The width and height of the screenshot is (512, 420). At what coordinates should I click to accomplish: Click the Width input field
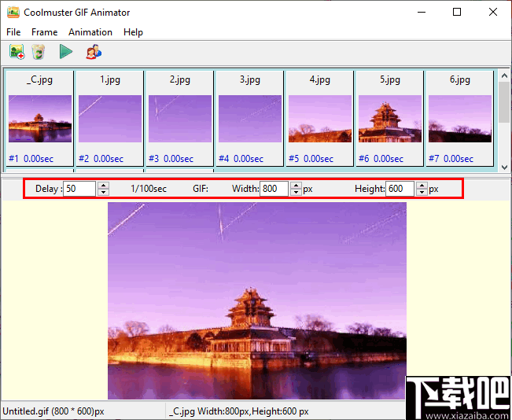click(x=274, y=189)
